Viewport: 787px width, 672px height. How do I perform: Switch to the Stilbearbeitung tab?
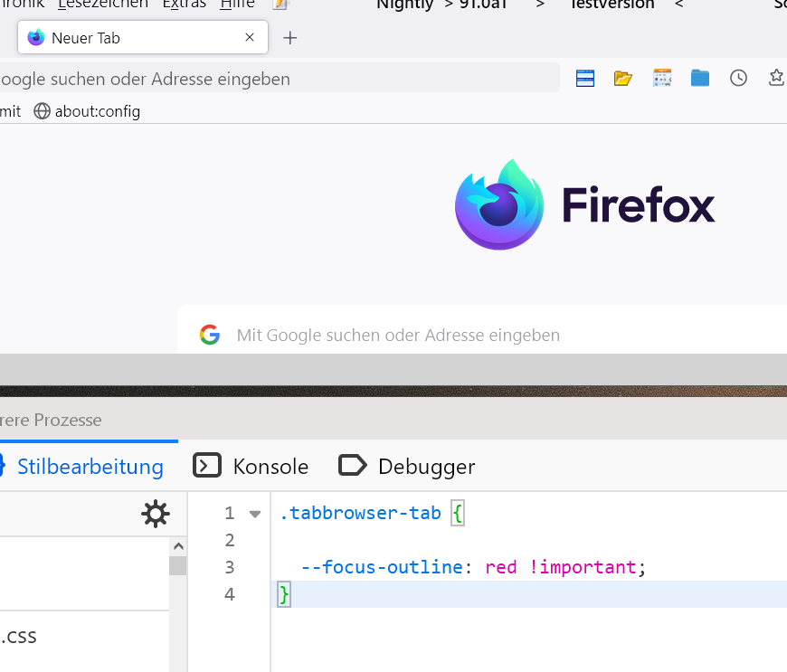[x=83, y=467]
